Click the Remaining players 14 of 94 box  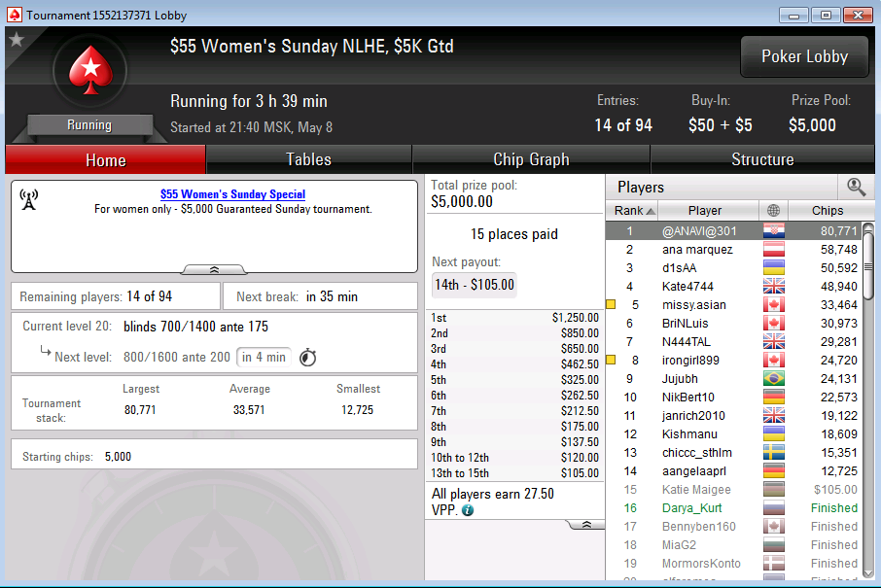[x=116, y=296]
